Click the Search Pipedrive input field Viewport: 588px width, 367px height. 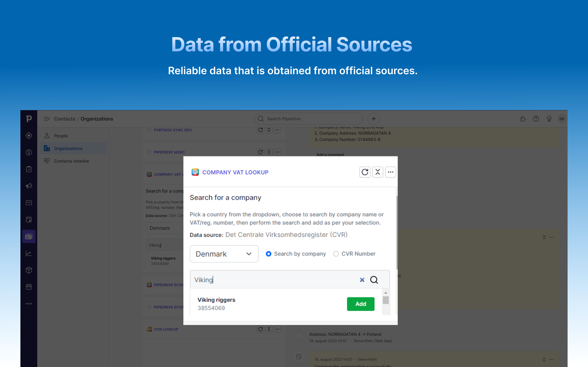pyautogui.click(x=308, y=119)
